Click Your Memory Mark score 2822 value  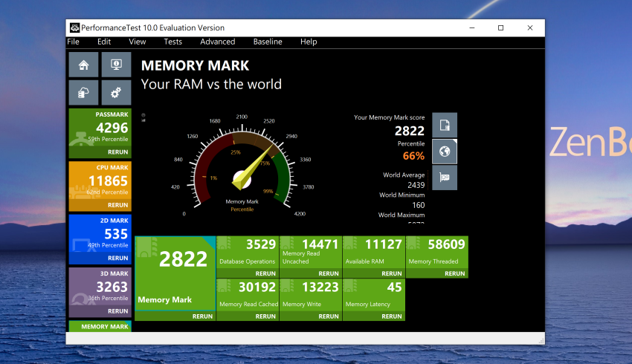[410, 131]
